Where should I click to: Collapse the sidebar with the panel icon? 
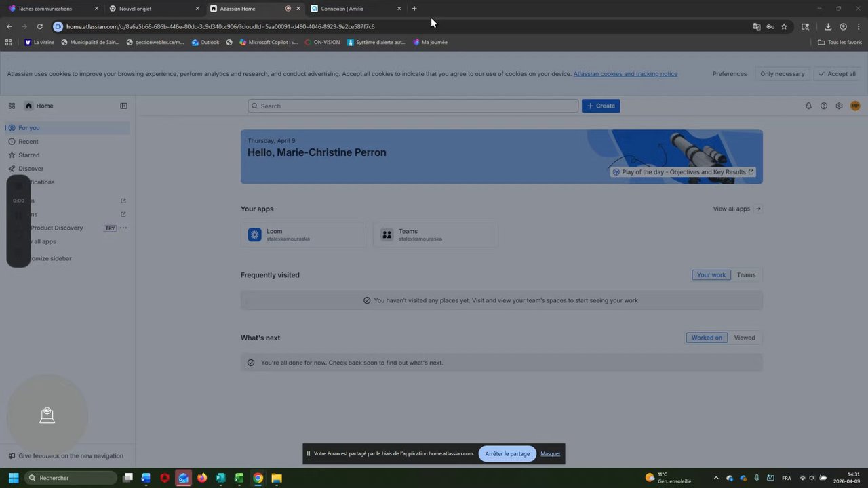123,106
